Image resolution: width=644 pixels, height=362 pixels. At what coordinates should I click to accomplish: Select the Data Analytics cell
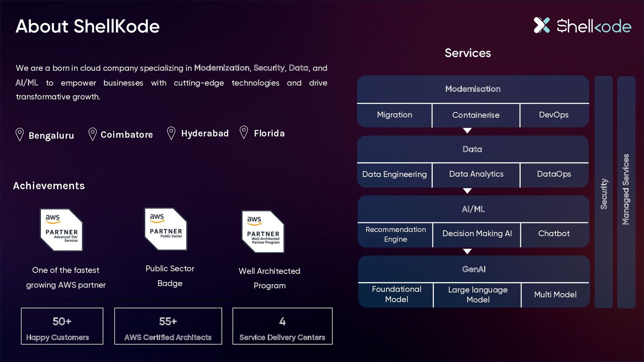[476, 175]
